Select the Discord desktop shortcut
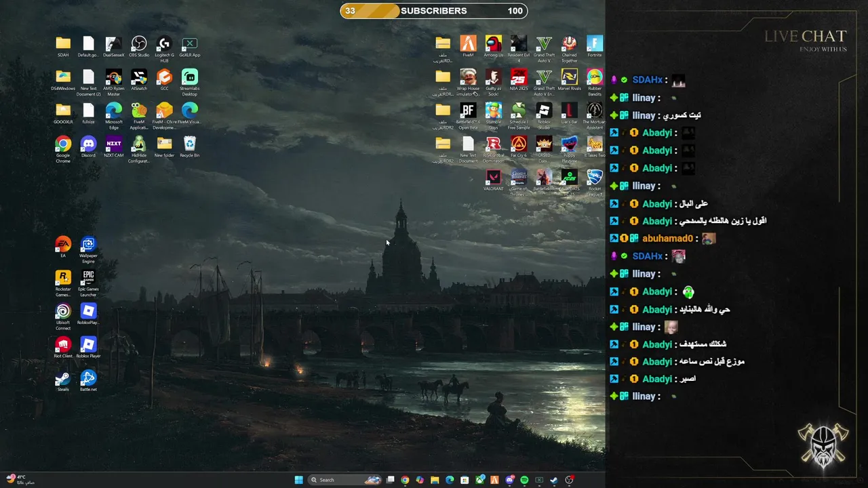The image size is (868, 488). 88,146
